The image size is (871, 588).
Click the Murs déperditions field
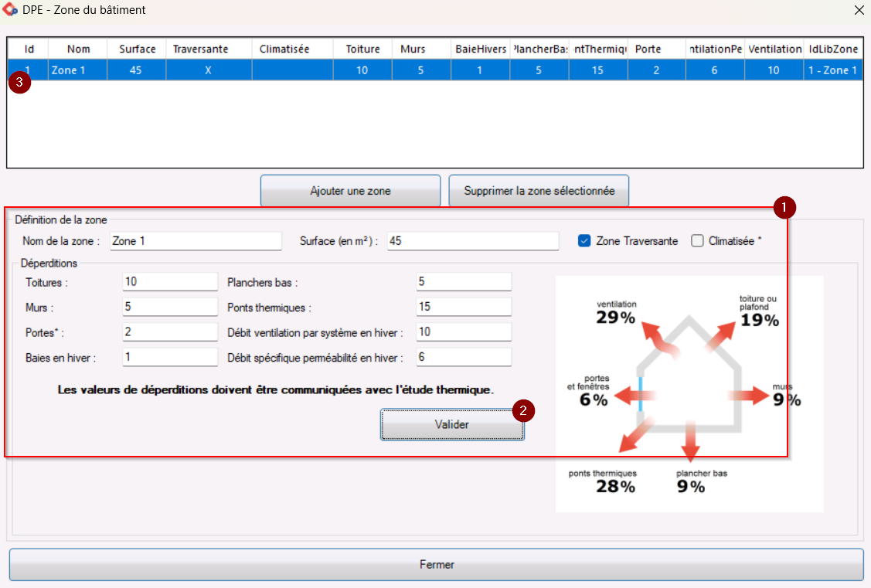(170, 307)
